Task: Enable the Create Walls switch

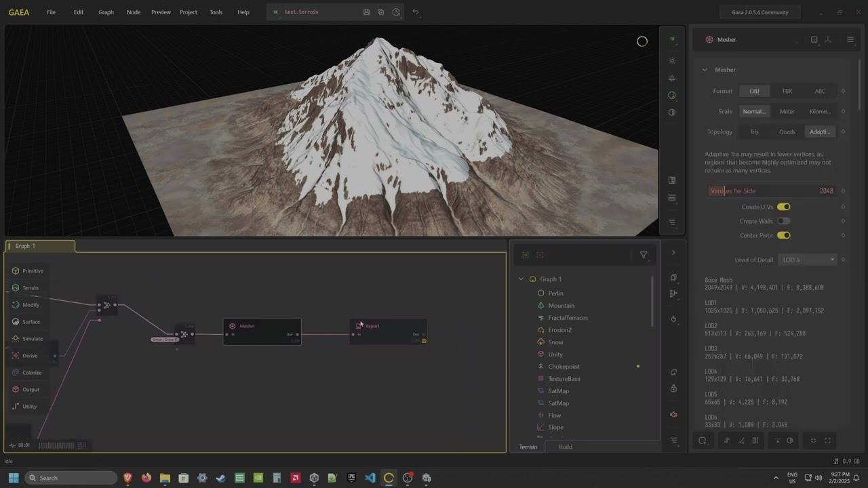Action: coord(784,221)
